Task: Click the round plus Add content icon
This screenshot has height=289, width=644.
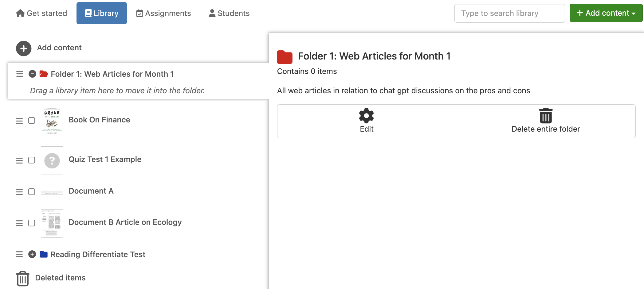Action: pyautogui.click(x=24, y=48)
